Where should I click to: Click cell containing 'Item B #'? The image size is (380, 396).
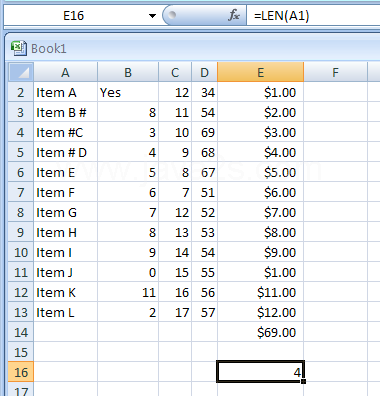65,112
